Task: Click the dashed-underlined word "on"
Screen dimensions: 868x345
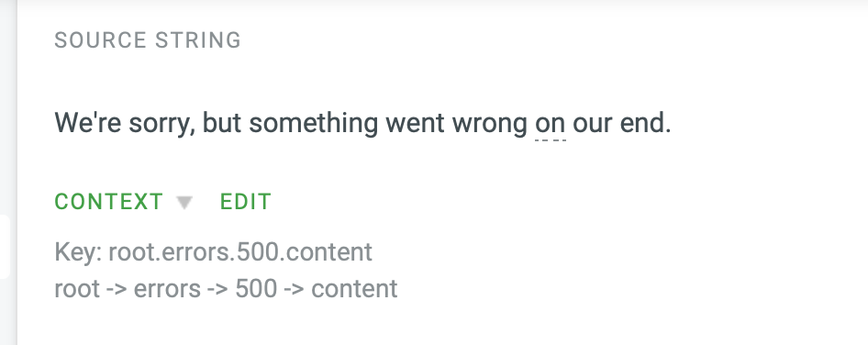Action: pyautogui.click(x=551, y=124)
